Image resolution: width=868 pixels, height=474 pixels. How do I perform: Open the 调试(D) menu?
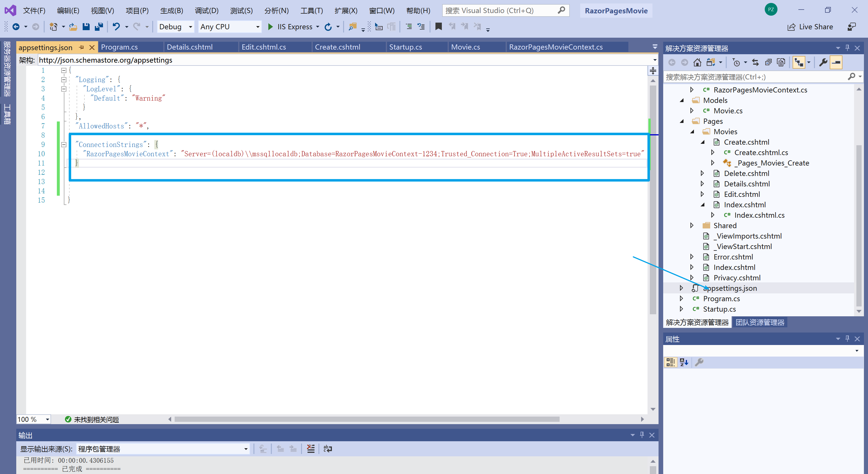(x=206, y=10)
